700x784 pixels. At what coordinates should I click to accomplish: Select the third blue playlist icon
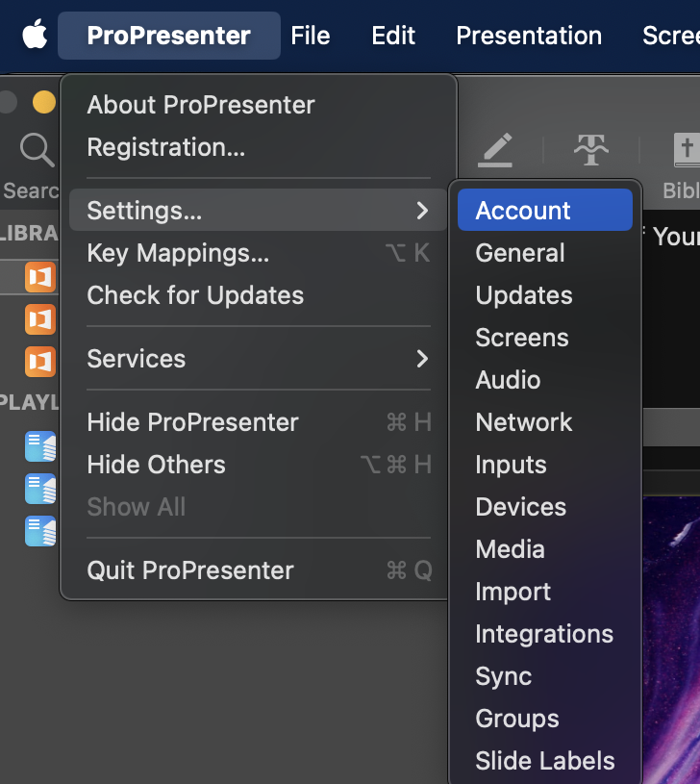(x=40, y=530)
